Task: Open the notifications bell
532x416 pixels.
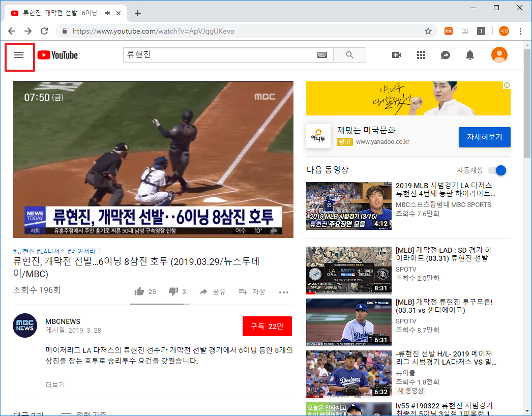Action: (x=470, y=55)
